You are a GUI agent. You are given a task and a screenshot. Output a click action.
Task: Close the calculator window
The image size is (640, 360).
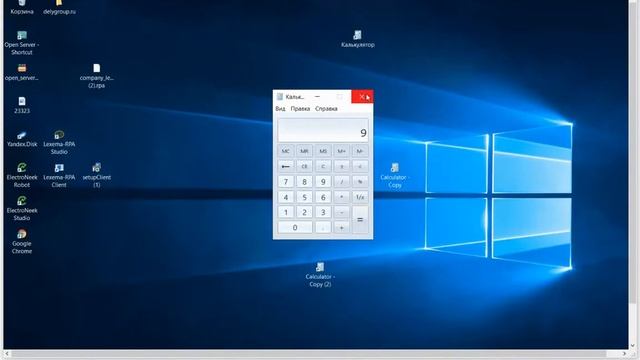pos(362,97)
